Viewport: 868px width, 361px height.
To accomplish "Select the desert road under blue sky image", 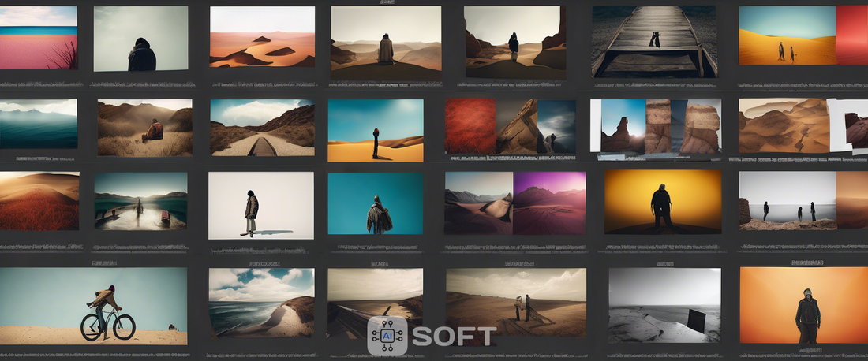I will point(262,128).
